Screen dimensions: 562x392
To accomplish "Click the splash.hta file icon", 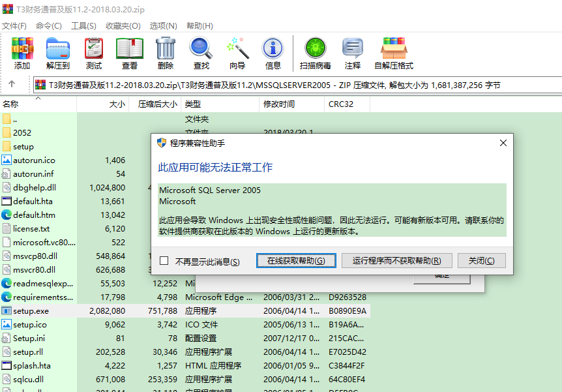I will tap(7, 365).
